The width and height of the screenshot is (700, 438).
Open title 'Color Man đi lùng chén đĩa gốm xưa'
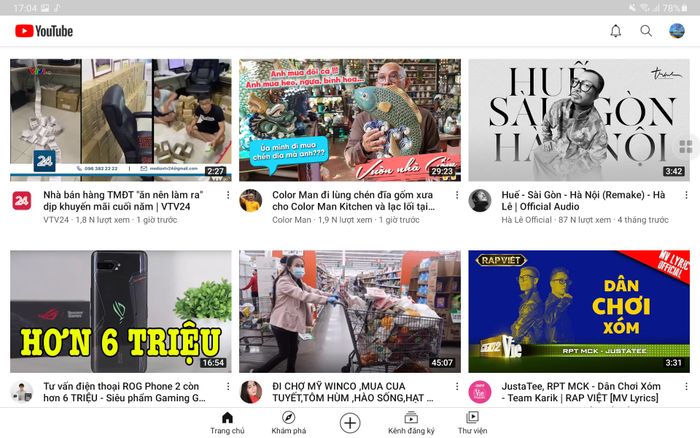point(353,200)
